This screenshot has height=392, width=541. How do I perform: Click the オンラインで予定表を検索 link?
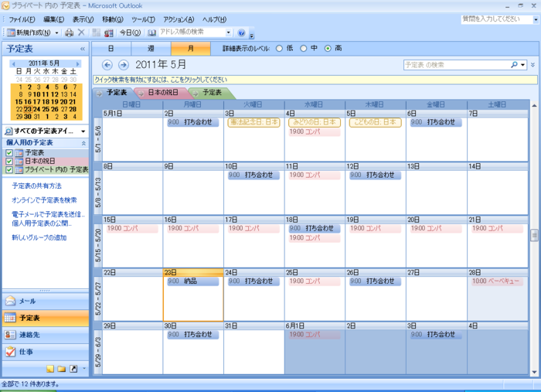45,200
